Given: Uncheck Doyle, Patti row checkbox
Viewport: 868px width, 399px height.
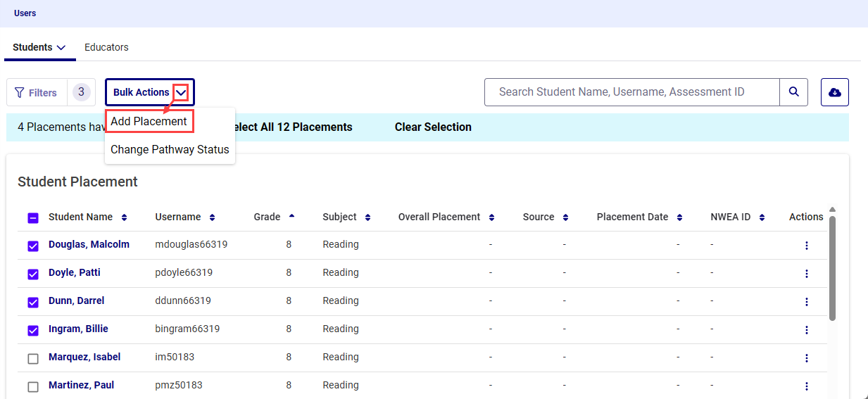Looking at the screenshot, I should (x=33, y=274).
